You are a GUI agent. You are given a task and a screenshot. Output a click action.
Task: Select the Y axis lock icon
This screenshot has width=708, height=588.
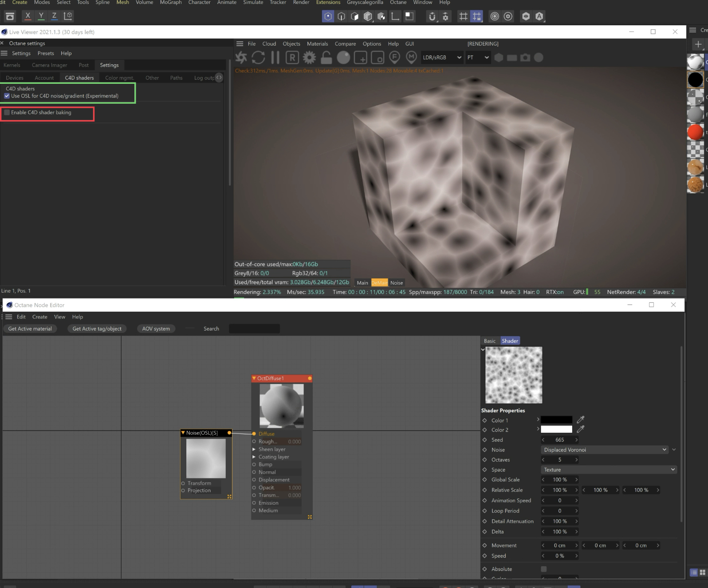click(x=41, y=16)
